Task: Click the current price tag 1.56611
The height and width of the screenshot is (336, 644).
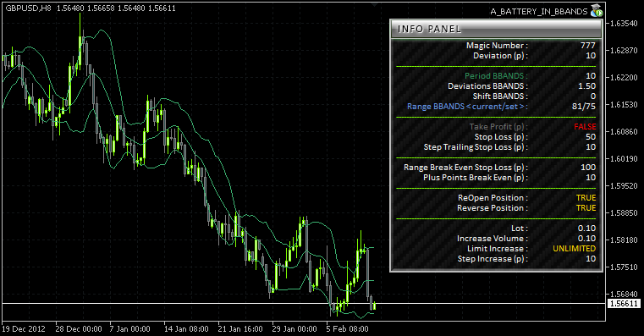Action: click(623, 304)
